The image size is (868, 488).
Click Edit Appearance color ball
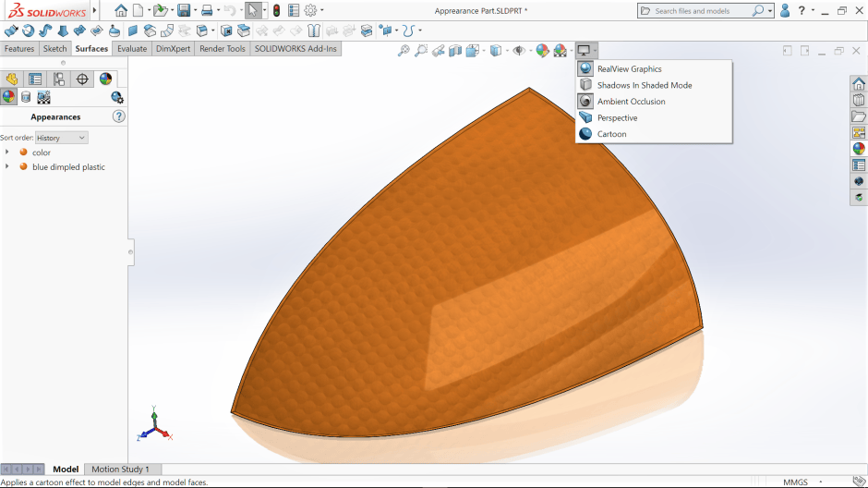pos(542,51)
